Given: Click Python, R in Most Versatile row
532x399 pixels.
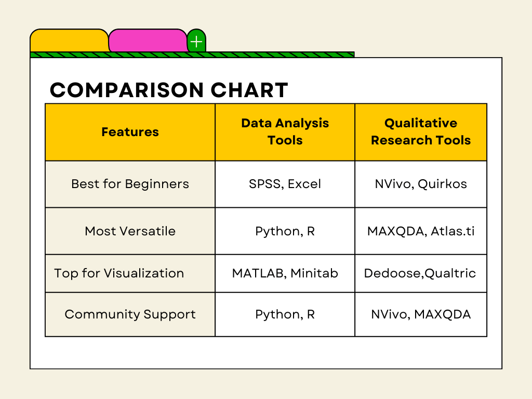Looking at the screenshot, I should pyautogui.click(x=285, y=231).
